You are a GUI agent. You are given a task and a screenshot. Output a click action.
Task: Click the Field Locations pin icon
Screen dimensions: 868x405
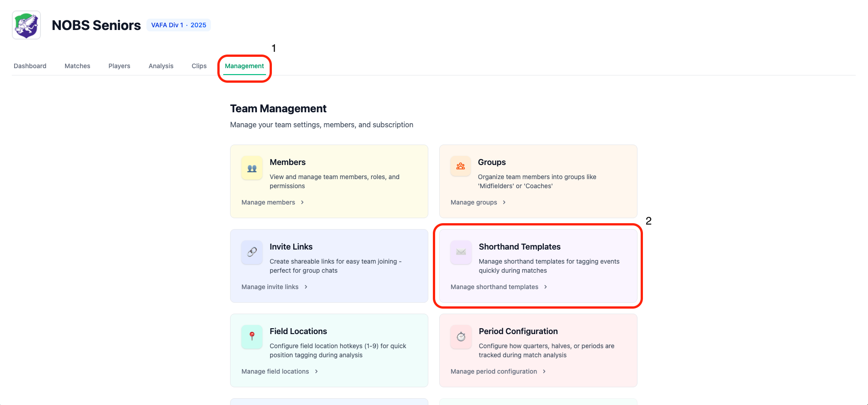point(252,336)
